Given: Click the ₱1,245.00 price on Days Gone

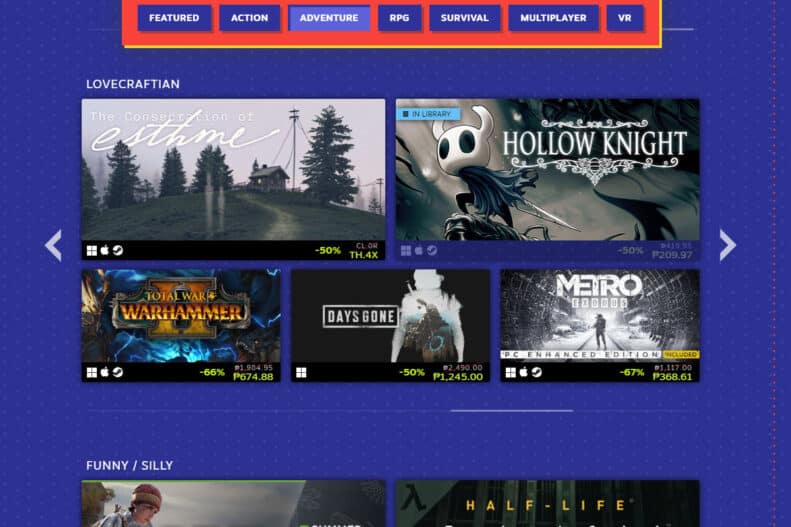Looking at the screenshot, I should (x=458, y=377).
